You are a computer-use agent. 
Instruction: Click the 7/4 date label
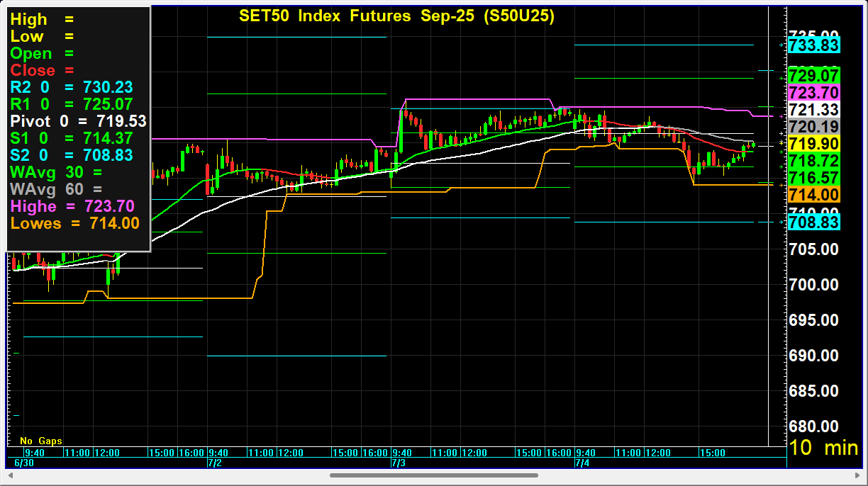(x=582, y=463)
